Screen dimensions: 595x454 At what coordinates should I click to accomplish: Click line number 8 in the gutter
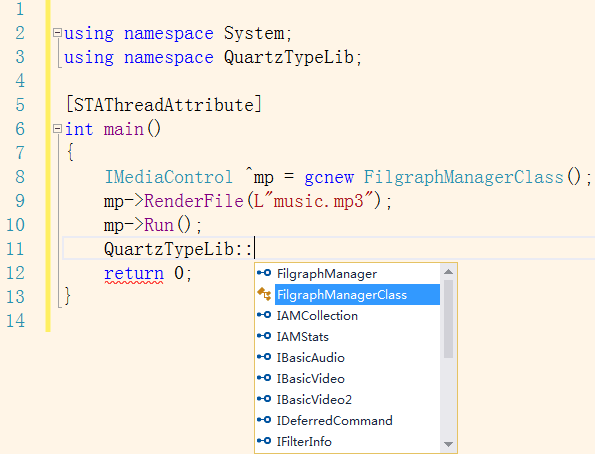point(20,177)
